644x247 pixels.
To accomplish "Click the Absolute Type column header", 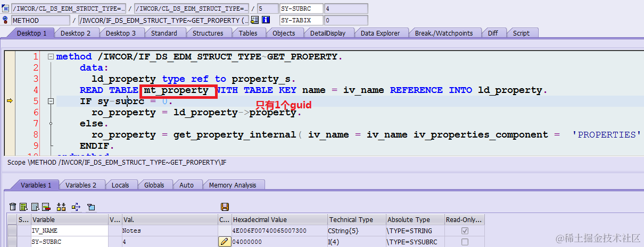I will (415, 219).
